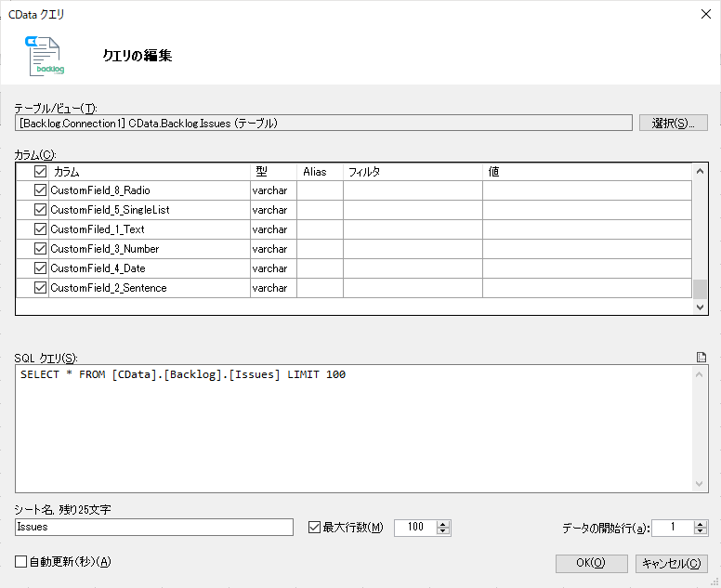Toggle the 最大行数 checkbox
The width and height of the screenshot is (721, 588).
[x=315, y=527]
